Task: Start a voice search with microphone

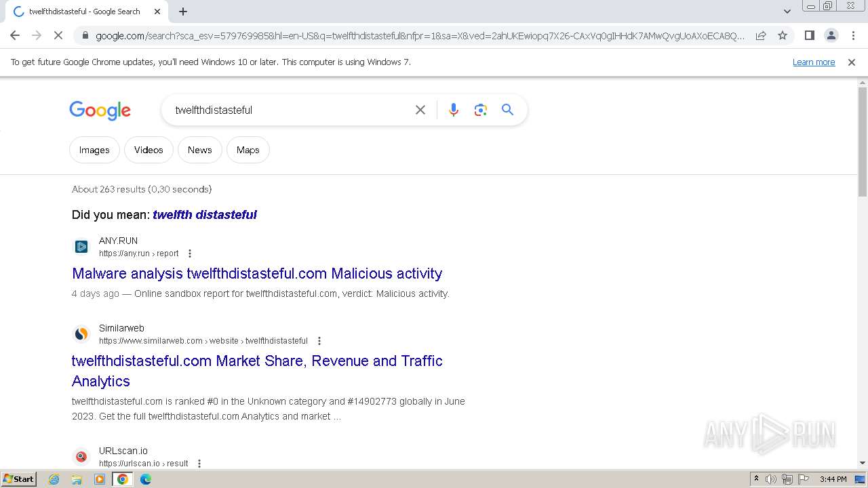Action: (454, 110)
